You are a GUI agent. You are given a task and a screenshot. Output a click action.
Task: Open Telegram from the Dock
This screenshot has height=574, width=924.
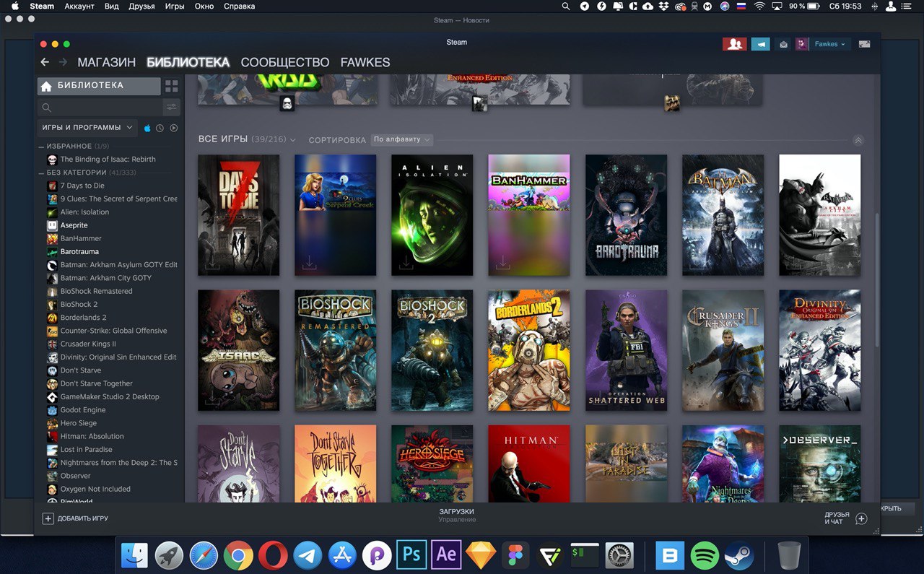(x=308, y=555)
